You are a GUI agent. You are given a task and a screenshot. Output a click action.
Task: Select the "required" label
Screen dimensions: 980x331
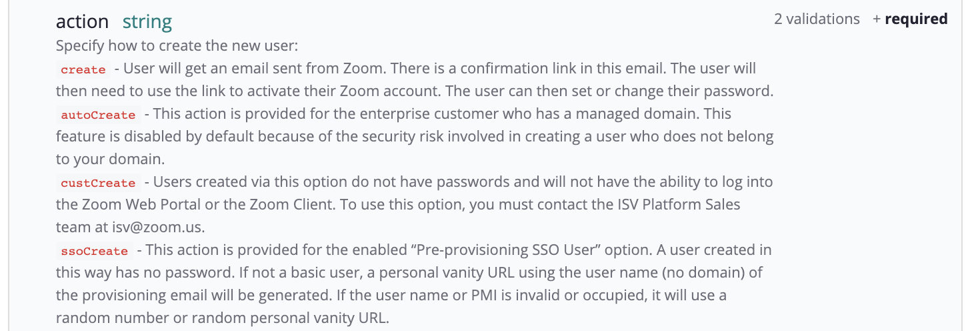916,19
